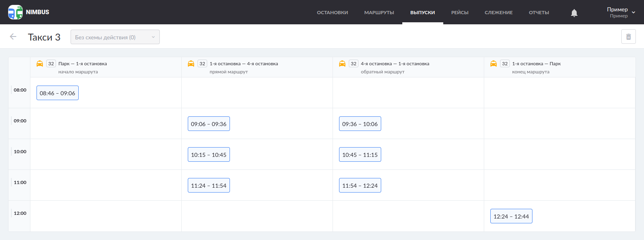Click taxi icon in прямой маршрут column
This screenshot has height=240, width=644.
pos(191,64)
